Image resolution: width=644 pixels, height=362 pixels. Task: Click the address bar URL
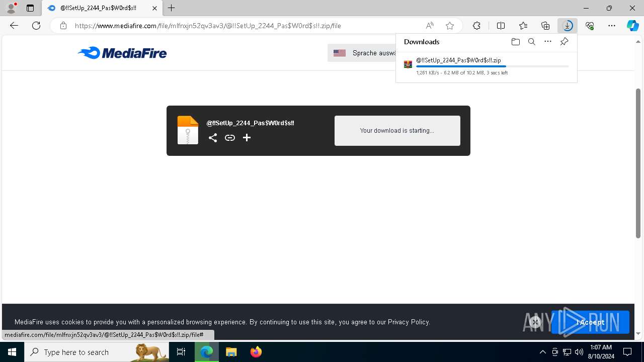point(208,26)
